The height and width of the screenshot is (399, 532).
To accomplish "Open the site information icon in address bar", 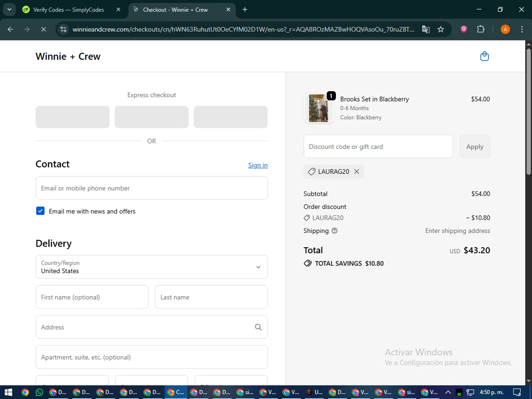I will point(63,29).
